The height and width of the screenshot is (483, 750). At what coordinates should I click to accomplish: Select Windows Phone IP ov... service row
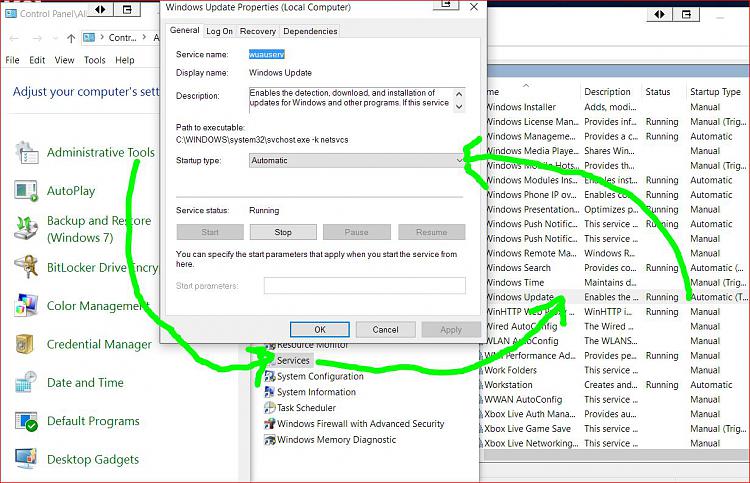coord(618,195)
